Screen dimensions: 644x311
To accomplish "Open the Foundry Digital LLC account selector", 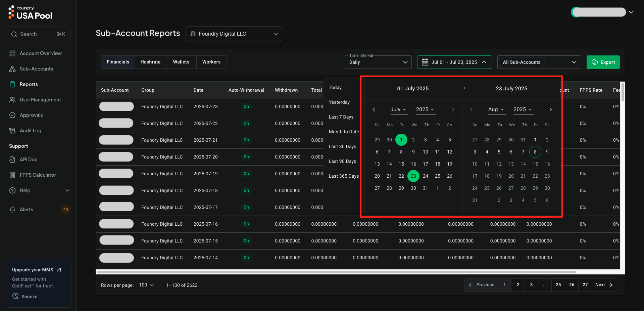I will [234, 34].
